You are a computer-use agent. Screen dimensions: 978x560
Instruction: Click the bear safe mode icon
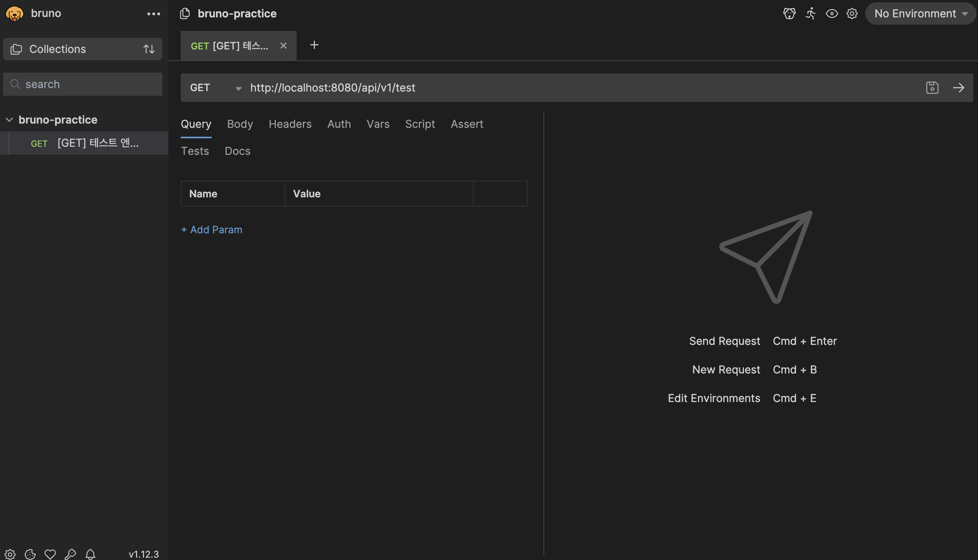pyautogui.click(x=789, y=14)
